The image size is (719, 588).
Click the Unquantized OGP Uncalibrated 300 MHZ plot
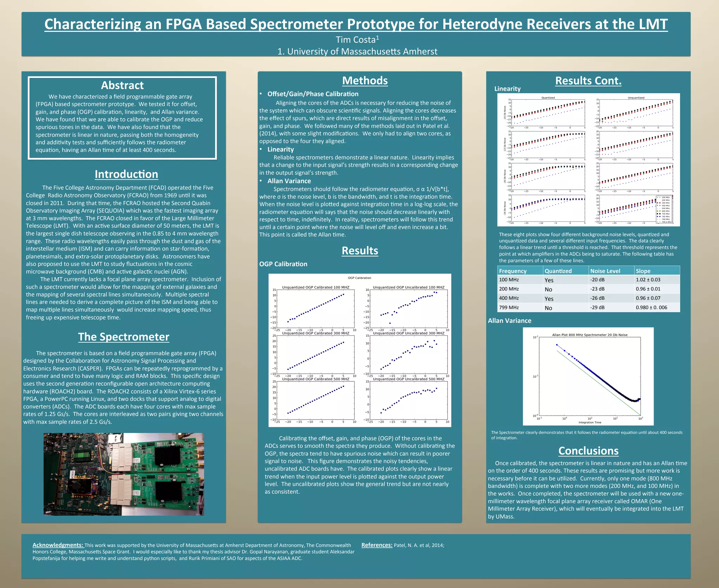click(408, 354)
